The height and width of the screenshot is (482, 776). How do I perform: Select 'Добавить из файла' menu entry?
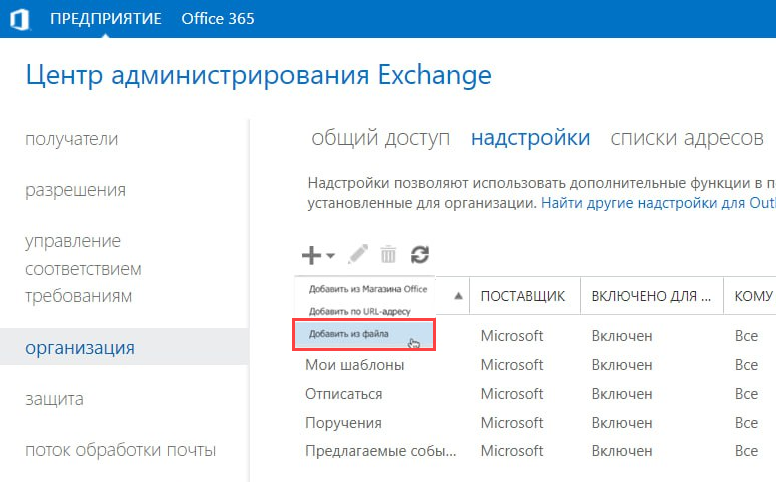(349, 334)
